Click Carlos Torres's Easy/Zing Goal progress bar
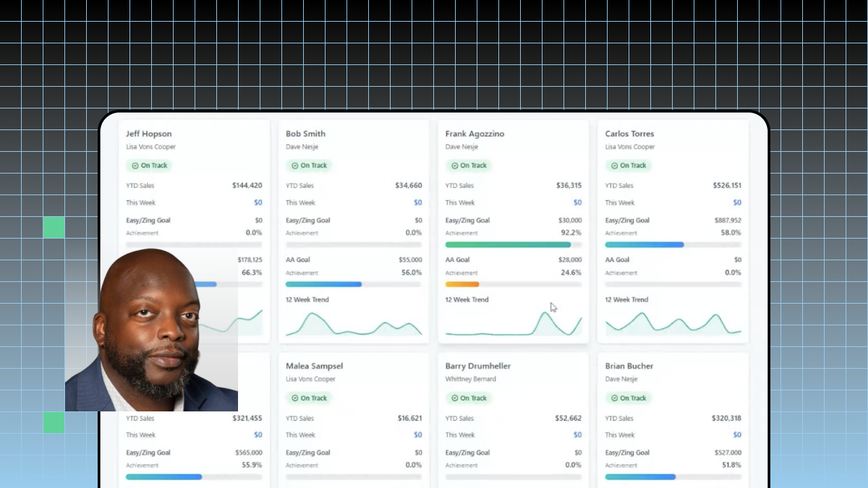 pos(673,245)
